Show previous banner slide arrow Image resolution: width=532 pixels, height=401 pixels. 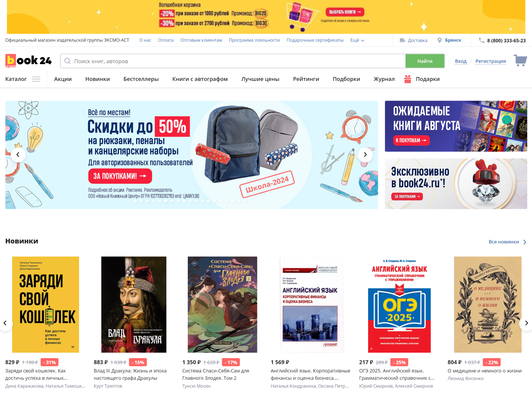(x=18, y=154)
